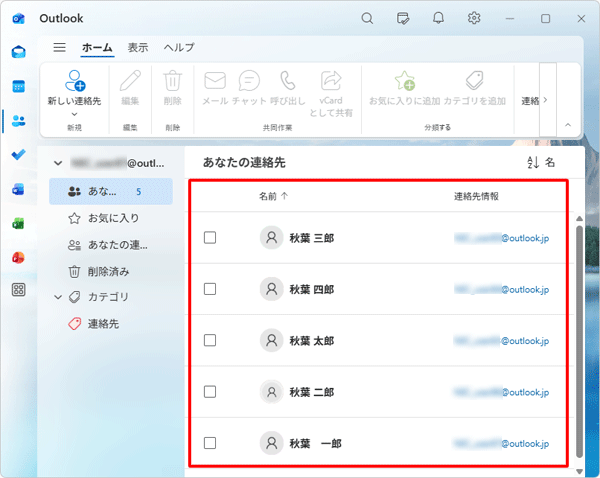The width and height of the screenshot is (600, 478).
Task: Select contact name 秋葉 二郎
Action: click(x=311, y=392)
